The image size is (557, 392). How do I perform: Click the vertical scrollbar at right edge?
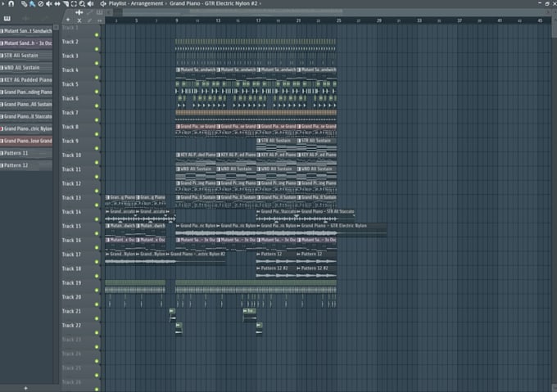click(555, 29)
